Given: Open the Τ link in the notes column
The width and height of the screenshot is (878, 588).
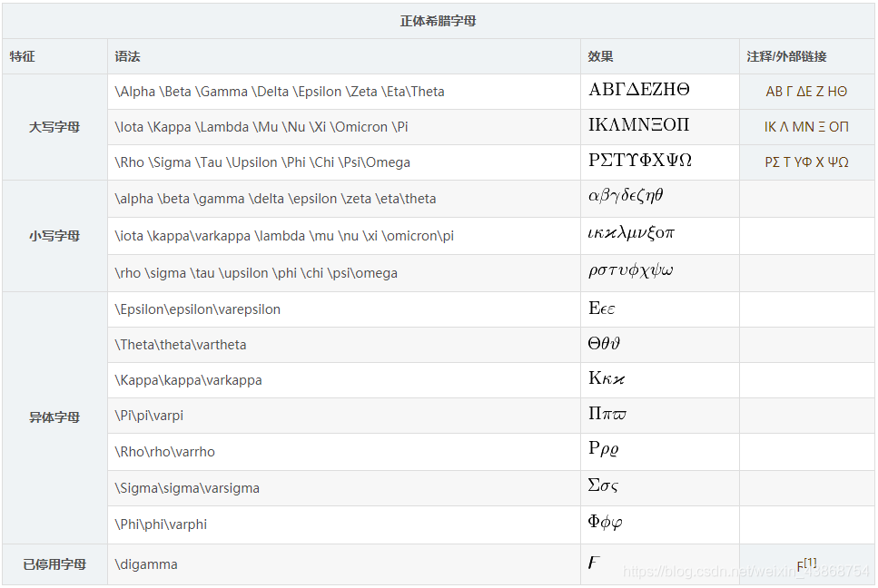Looking at the screenshot, I should pos(786,162).
